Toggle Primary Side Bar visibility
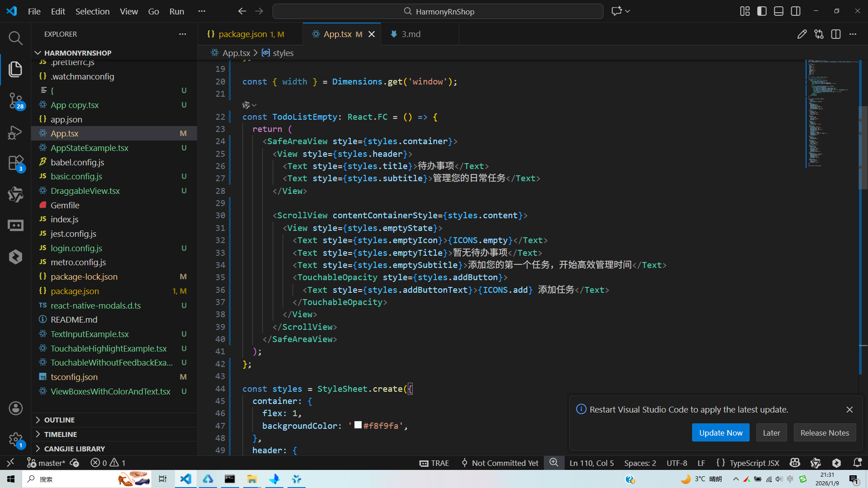The image size is (868, 488). pos(762,11)
